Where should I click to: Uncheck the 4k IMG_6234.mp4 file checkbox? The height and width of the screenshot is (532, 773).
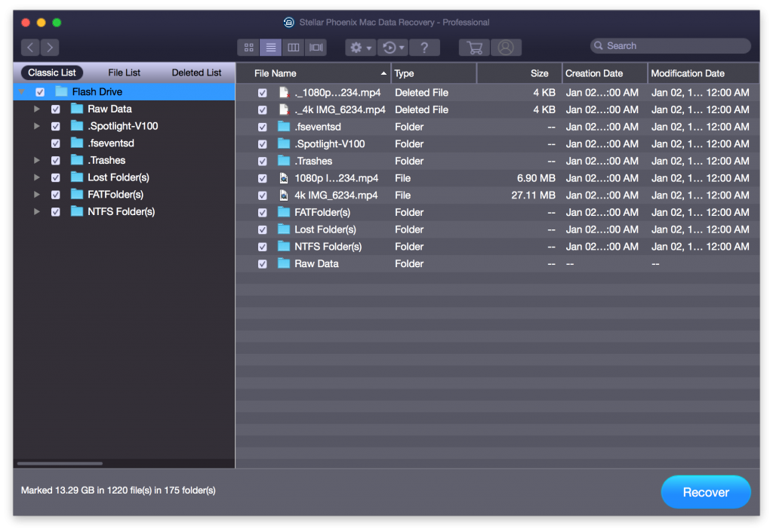click(262, 195)
